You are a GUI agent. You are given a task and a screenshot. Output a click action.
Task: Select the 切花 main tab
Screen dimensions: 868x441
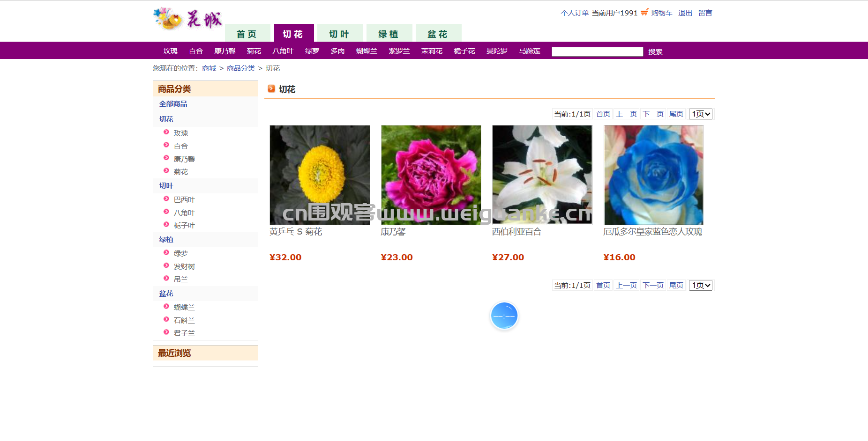(294, 33)
